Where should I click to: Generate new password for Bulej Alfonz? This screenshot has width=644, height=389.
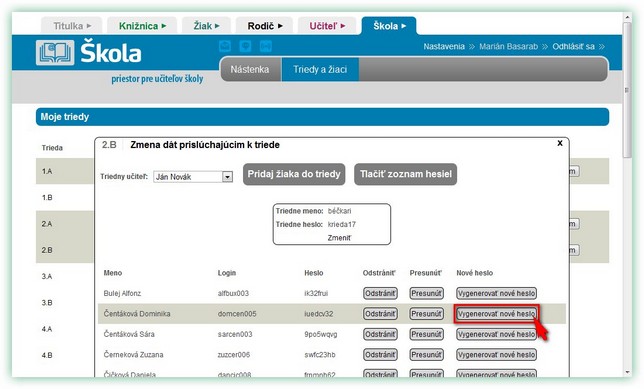pos(497,293)
